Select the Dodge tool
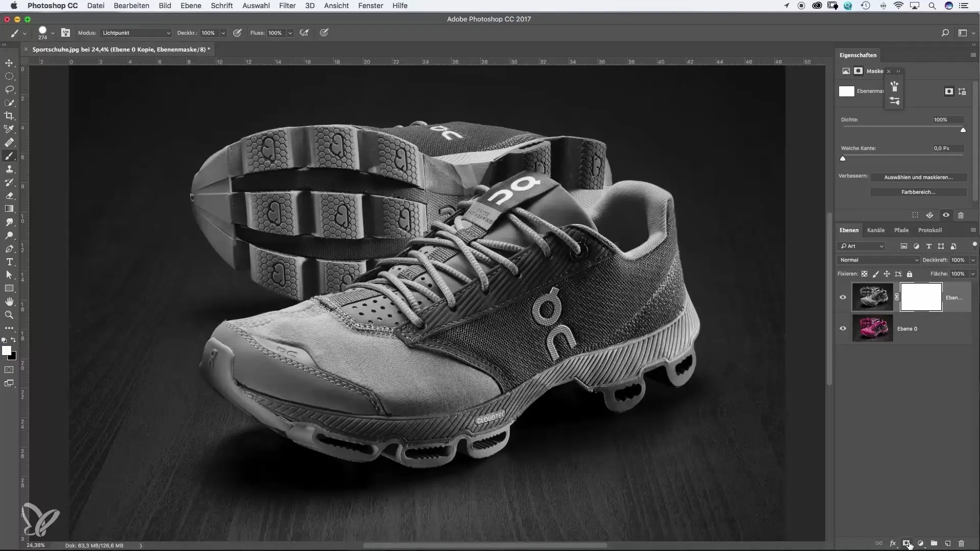Image resolution: width=980 pixels, height=551 pixels. (x=9, y=236)
